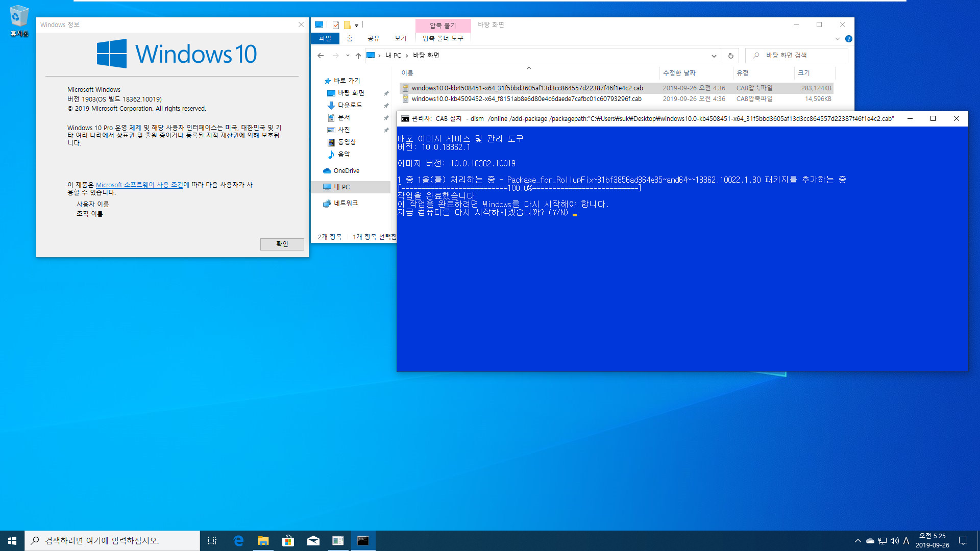Open OneDrive in navigation pane
The height and width of the screenshot is (551, 980).
[x=346, y=171]
